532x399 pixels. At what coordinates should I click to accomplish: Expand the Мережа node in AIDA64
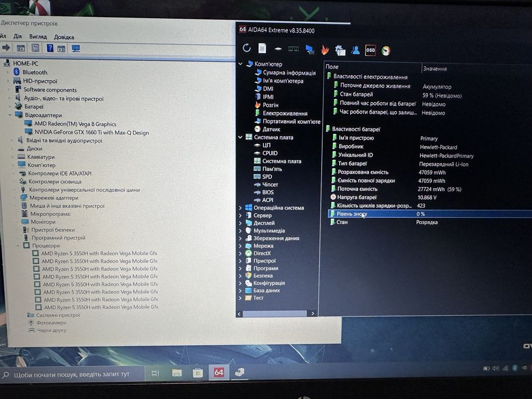(x=240, y=246)
